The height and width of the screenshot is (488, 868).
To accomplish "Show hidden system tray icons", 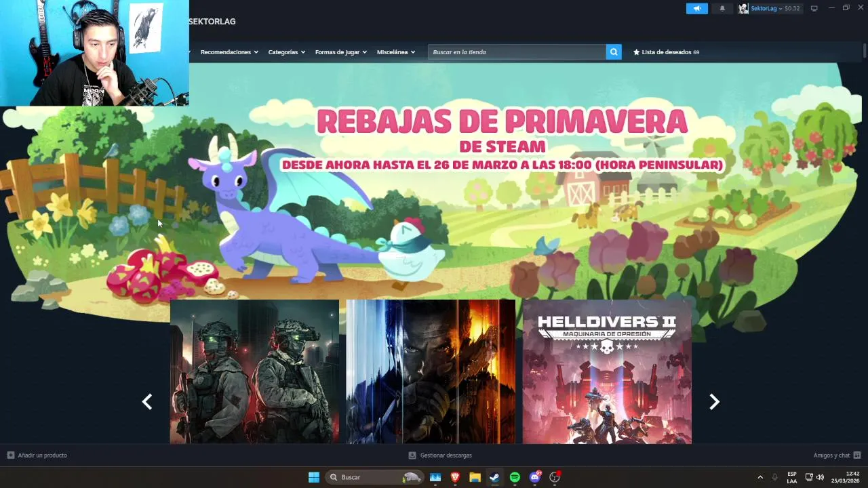I will (760, 477).
